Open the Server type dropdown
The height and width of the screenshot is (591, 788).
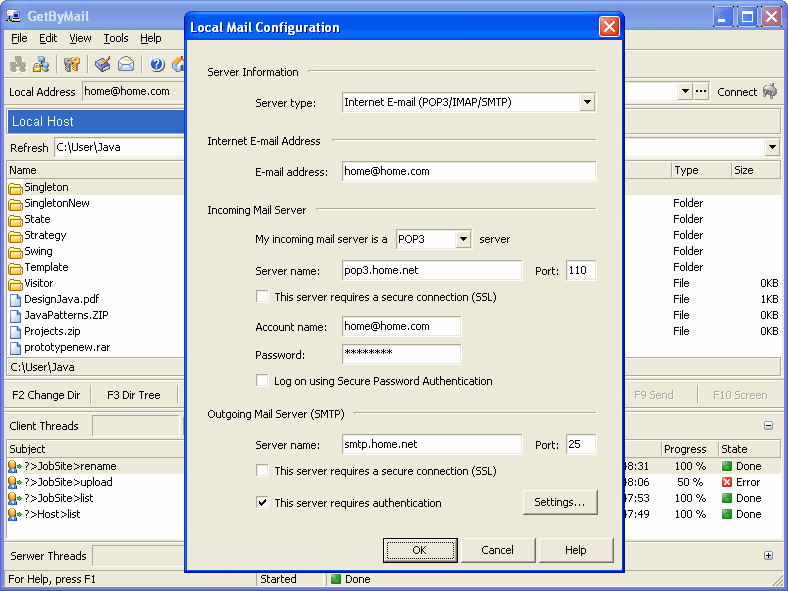click(587, 103)
